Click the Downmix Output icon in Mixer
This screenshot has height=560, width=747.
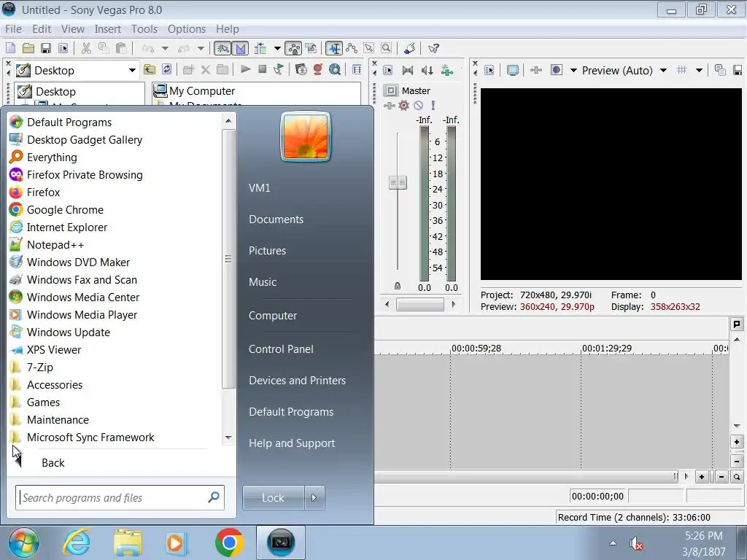[x=408, y=71]
